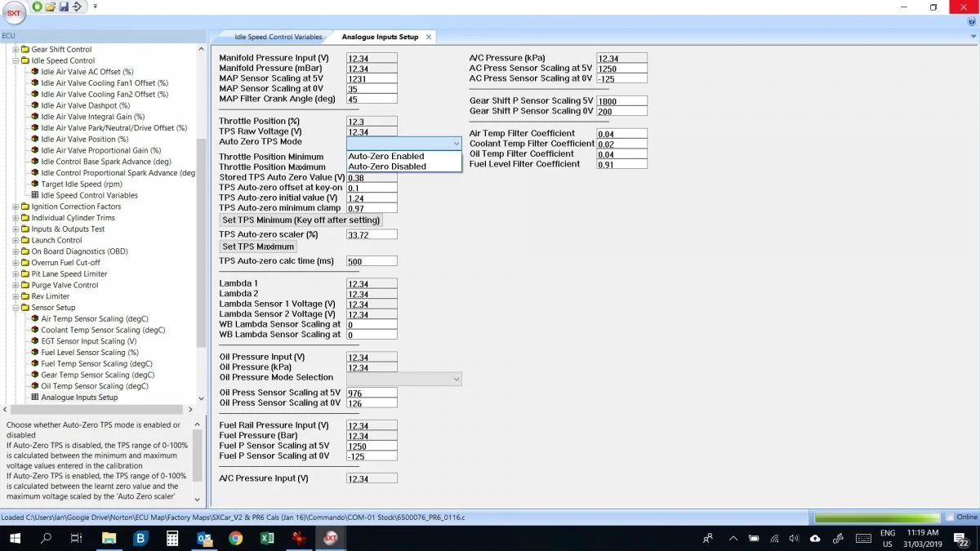
Task: Open a calibration file with folder icon
Action: (x=51, y=7)
